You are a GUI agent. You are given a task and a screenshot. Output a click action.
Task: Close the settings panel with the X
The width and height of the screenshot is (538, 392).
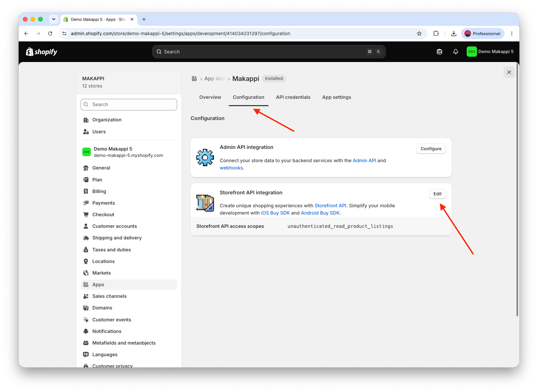tap(509, 72)
